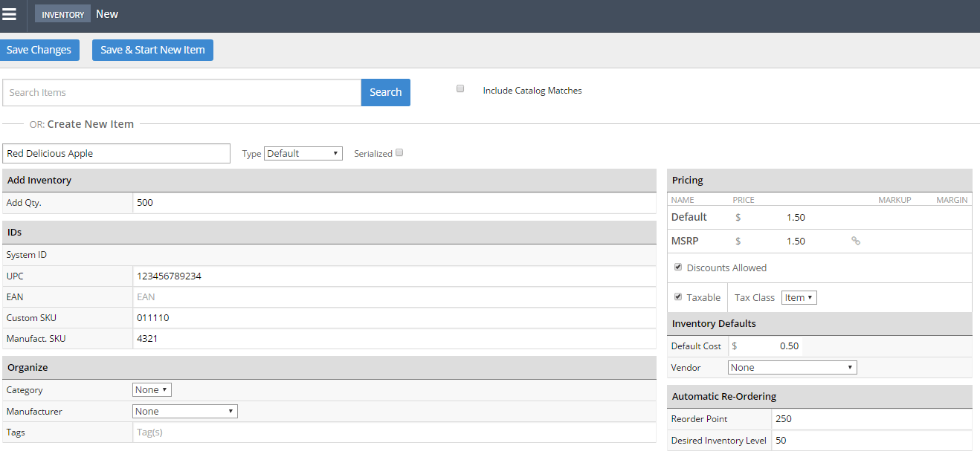Click Save & Start New Item

(x=152, y=50)
